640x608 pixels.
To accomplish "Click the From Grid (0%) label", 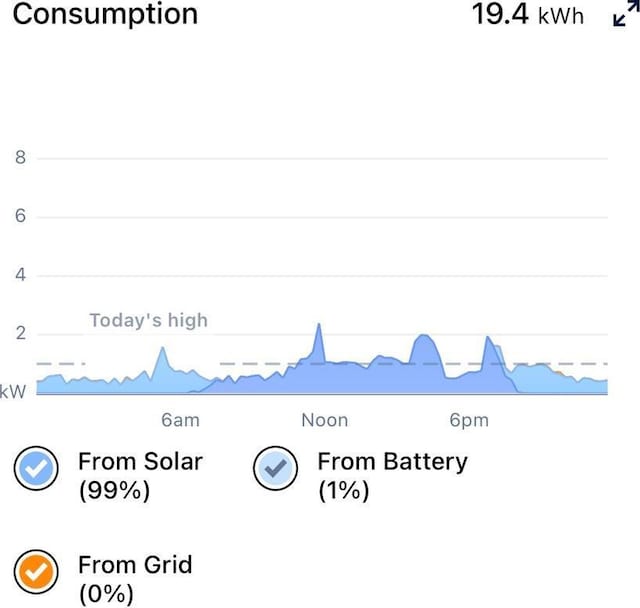I will 135,579.
